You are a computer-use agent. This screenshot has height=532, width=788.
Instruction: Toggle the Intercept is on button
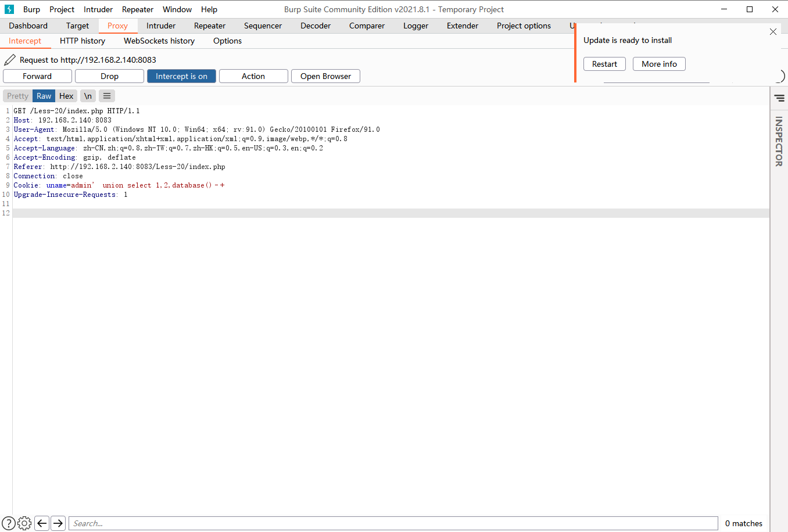181,76
